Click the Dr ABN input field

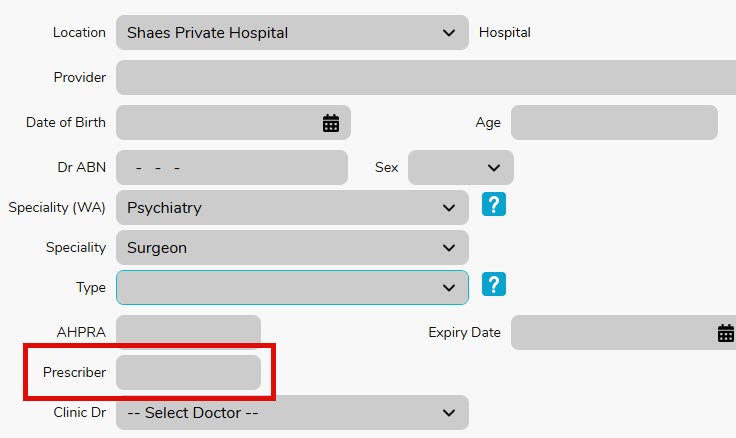tap(232, 167)
